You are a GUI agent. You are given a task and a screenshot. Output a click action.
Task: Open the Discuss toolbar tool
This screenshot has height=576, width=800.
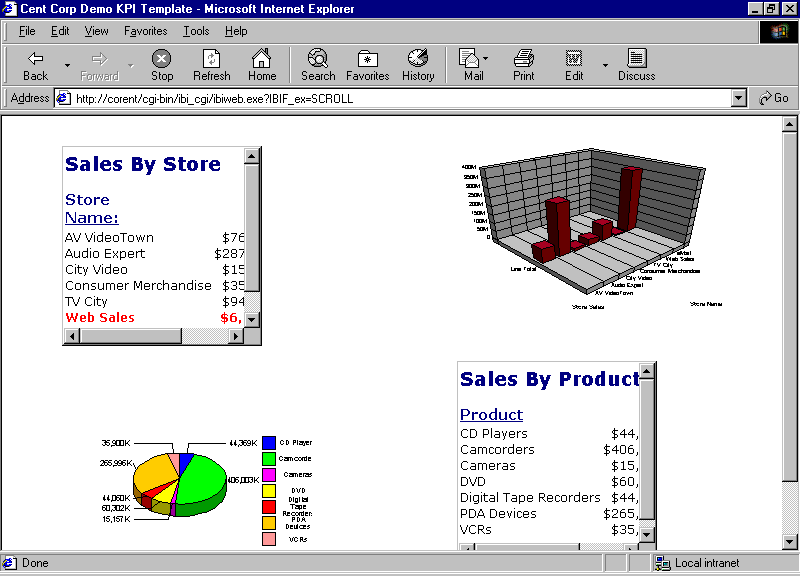pyautogui.click(x=636, y=63)
